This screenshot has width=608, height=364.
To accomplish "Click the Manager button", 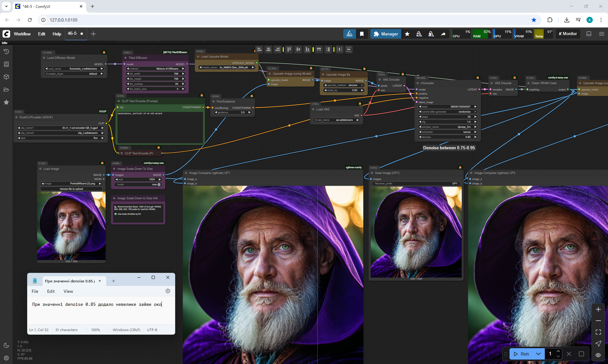I will (x=386, y=34).
